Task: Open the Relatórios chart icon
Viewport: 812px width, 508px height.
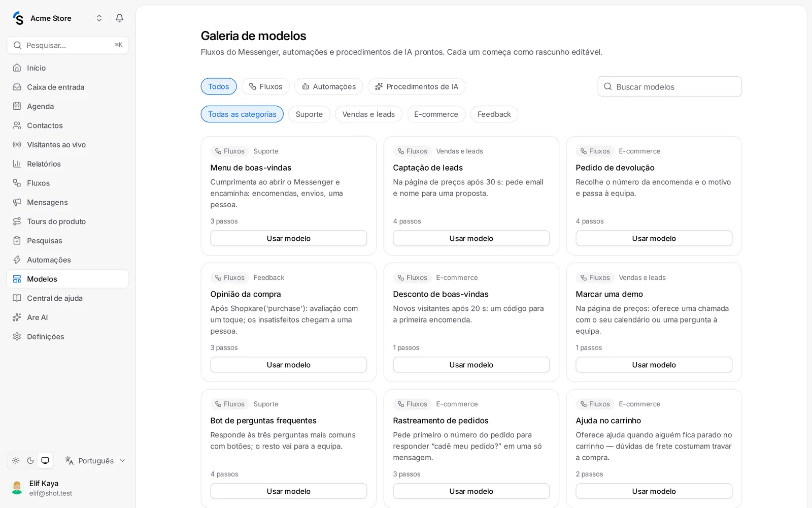Action: click(x=17, y=164)
